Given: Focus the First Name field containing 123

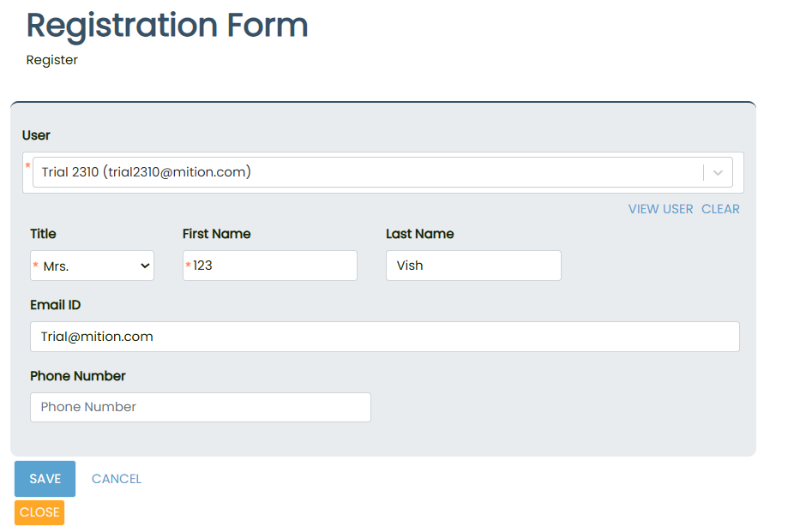Looking at the screenshot, I should 270,266.
